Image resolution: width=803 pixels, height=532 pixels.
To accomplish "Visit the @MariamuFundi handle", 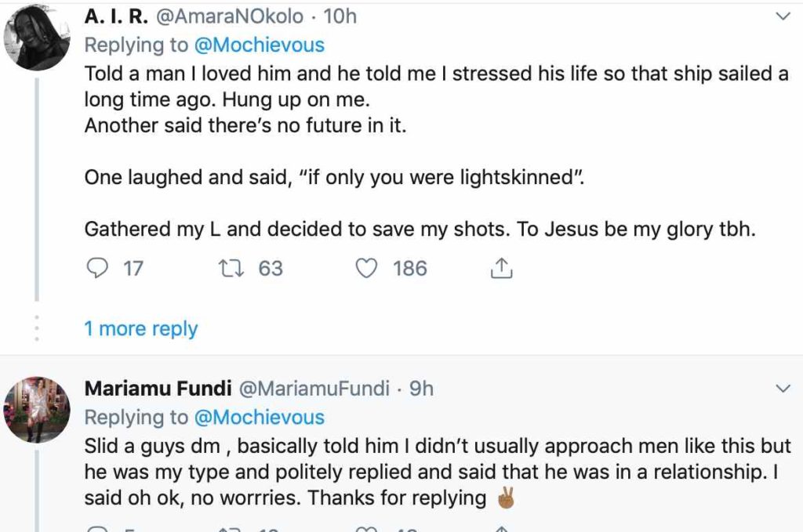I will (x=312, y=389).
